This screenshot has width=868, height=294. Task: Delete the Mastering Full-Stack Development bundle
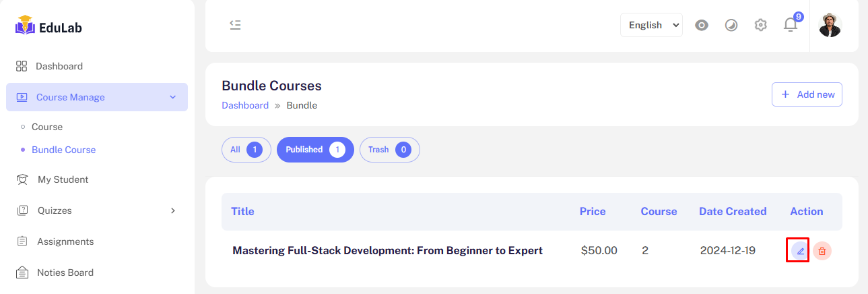[x=822, y=251]
